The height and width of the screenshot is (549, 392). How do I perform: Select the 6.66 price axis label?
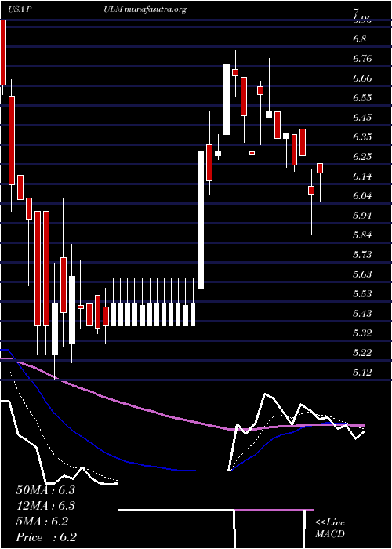pos(362,78)
